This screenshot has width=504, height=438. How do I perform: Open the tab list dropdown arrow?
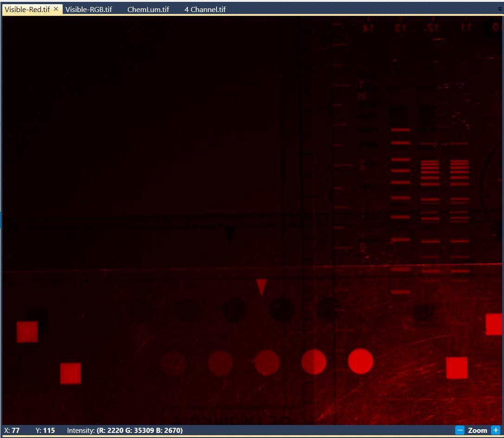[500, 9]
